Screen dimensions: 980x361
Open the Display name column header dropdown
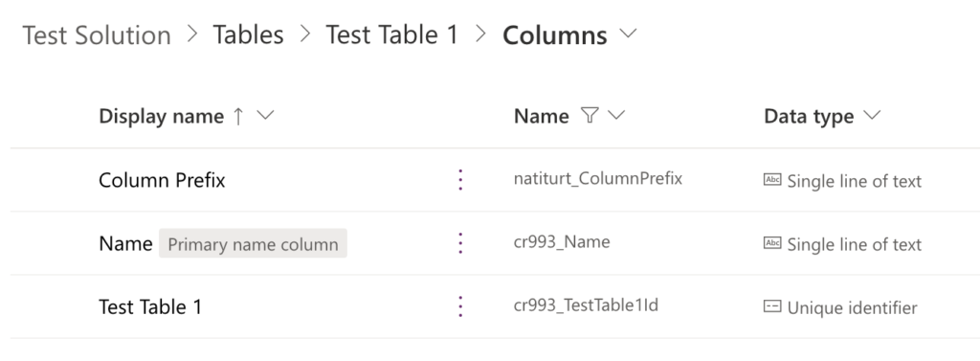[266, 116]
